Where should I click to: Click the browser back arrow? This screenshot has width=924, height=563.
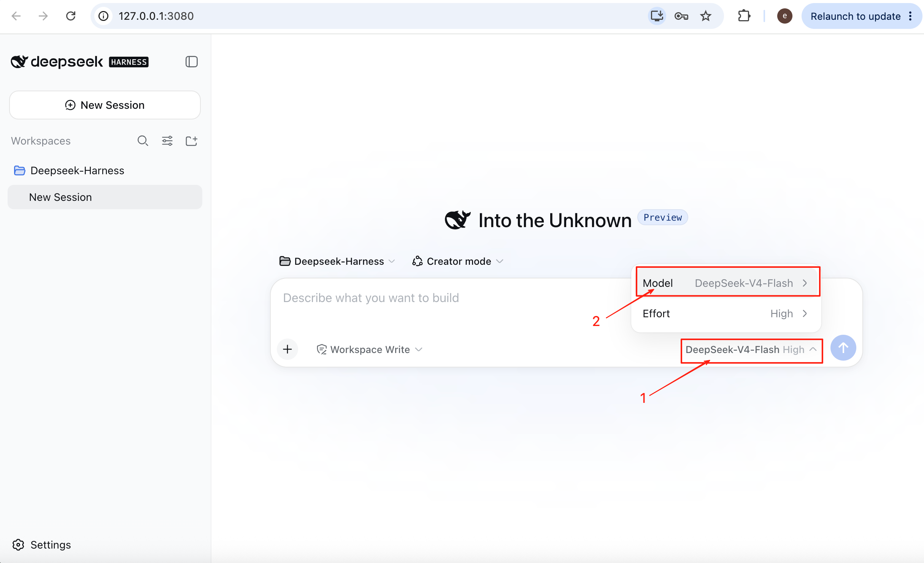point(16,16)
